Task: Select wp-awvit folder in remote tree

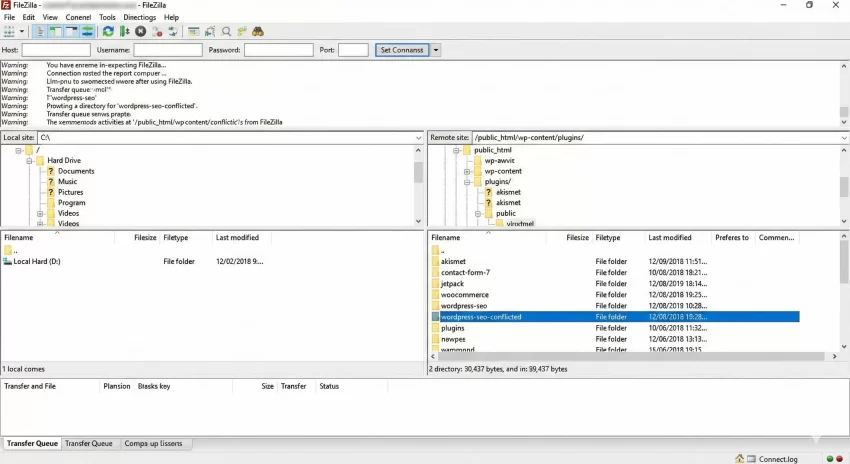Action: pyautogui.click(x=499, y=161)
